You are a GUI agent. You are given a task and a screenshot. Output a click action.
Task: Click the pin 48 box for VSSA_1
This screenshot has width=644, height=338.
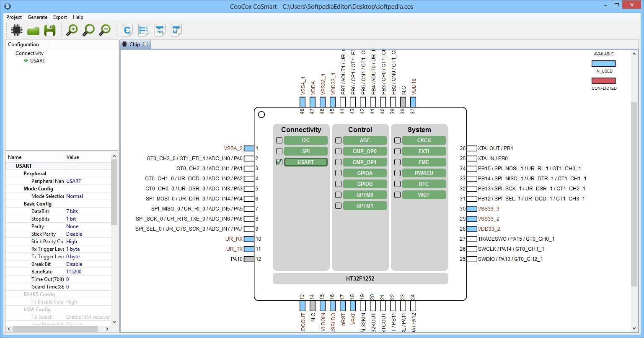click(x=303, y=102)
